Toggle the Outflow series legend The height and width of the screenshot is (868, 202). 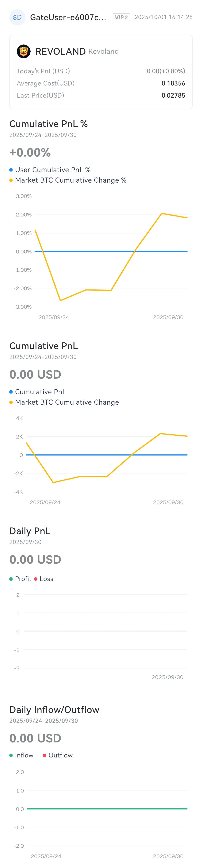[58, 756]
